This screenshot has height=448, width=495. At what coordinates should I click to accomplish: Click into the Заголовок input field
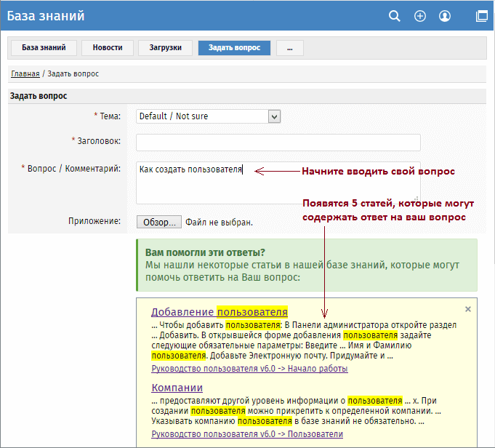pyautogui.click(x=278, y=142)
